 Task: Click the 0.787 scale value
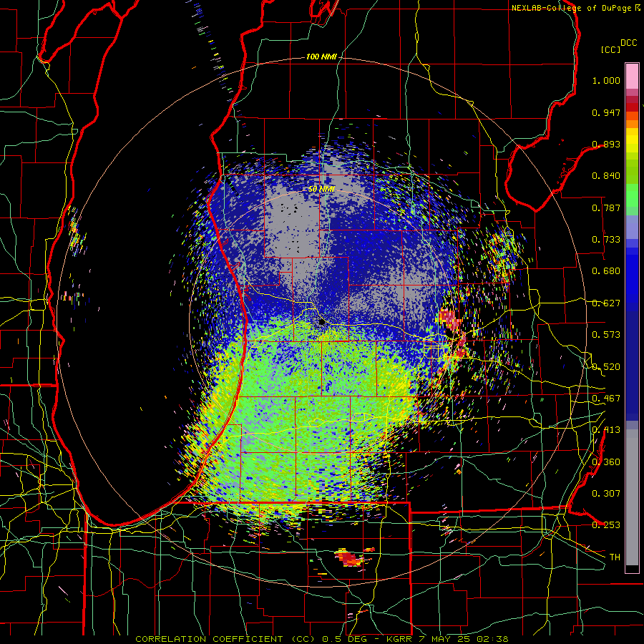tap(606, 208)
